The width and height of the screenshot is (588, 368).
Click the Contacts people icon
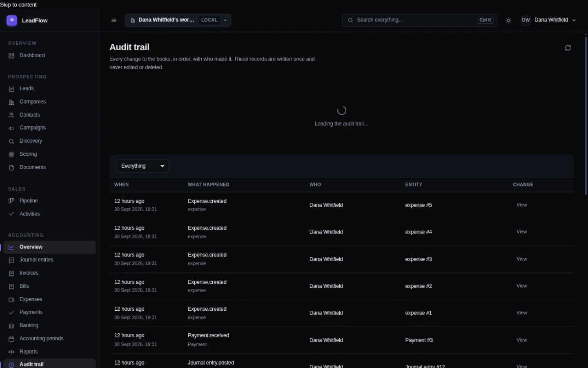click(11, 115)
